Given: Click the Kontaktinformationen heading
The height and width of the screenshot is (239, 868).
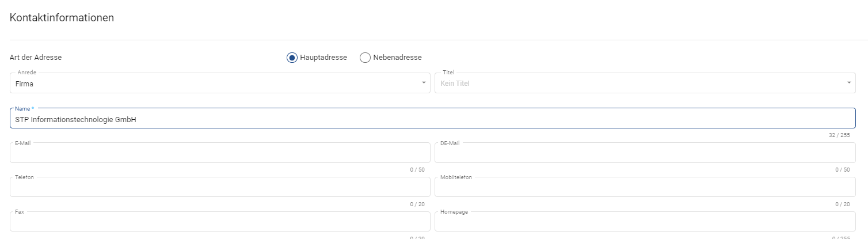Looking at the screenshot, I should pos(62,18).
